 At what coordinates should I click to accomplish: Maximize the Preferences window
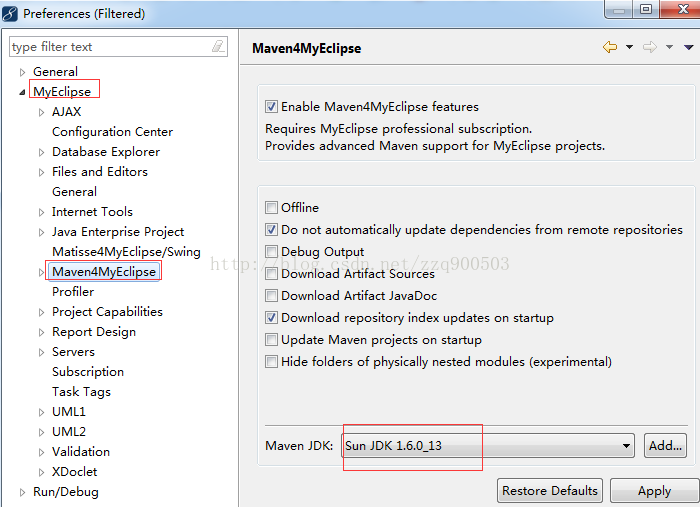pos(646,9)
